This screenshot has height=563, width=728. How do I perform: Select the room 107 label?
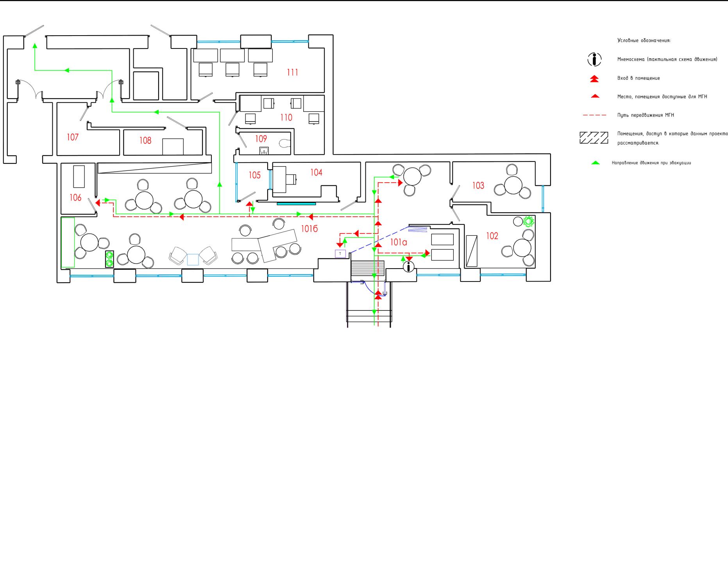[73, 137]
